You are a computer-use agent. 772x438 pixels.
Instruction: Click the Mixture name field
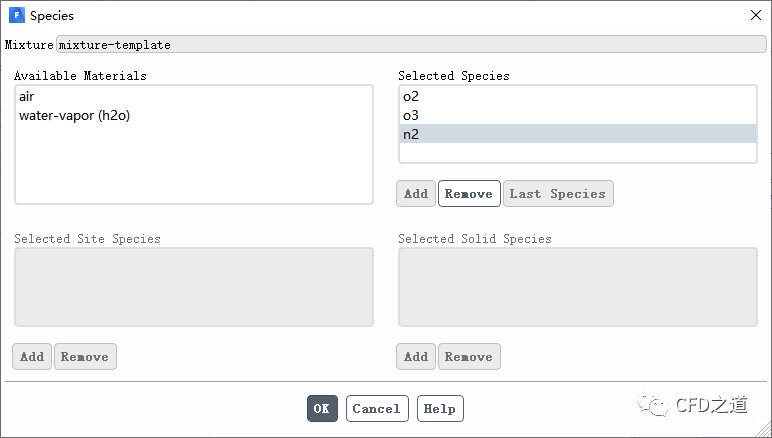click(410, 45)
